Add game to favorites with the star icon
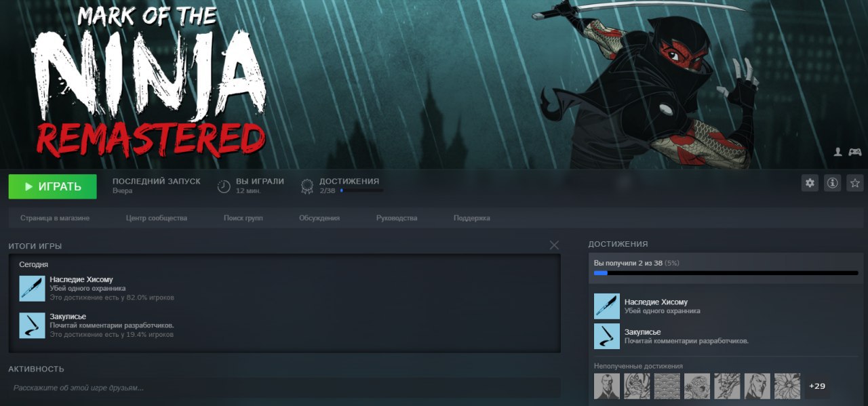868x406 pixels. pyautogui.click(x=855, y=183)
